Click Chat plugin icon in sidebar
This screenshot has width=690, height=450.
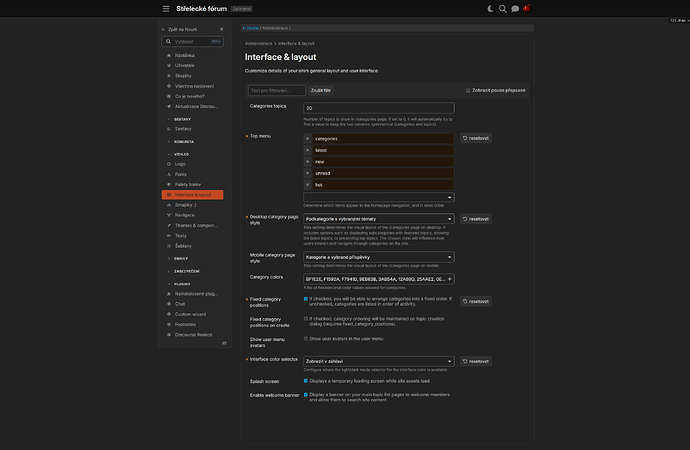tap(169, 304)
